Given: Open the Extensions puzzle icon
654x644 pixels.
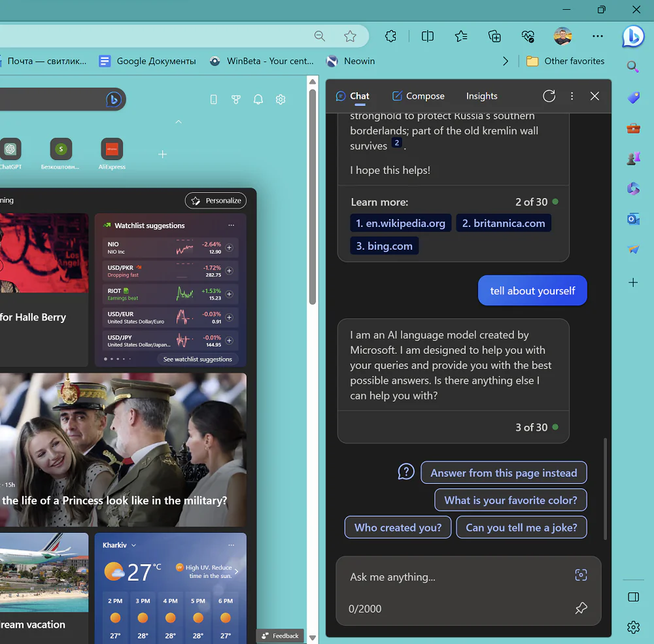Looking at the screenshot, I should click(390, 37).
